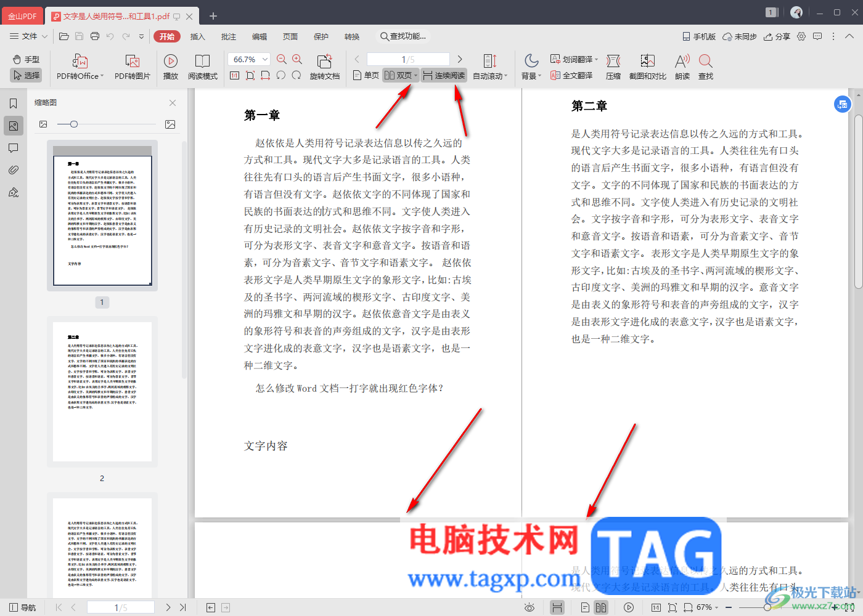Click 分享 share button
863x616 pixels.
[x=777, y=36]
